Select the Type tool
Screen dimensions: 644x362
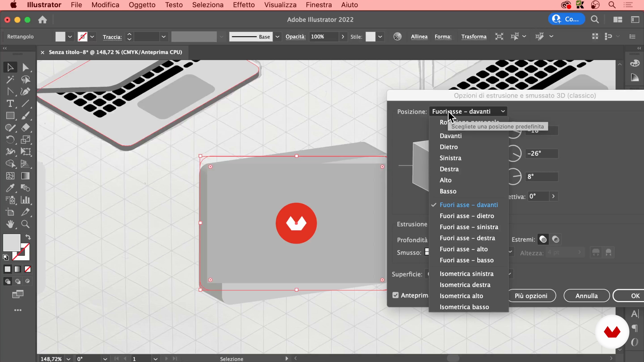pos(10,103)
